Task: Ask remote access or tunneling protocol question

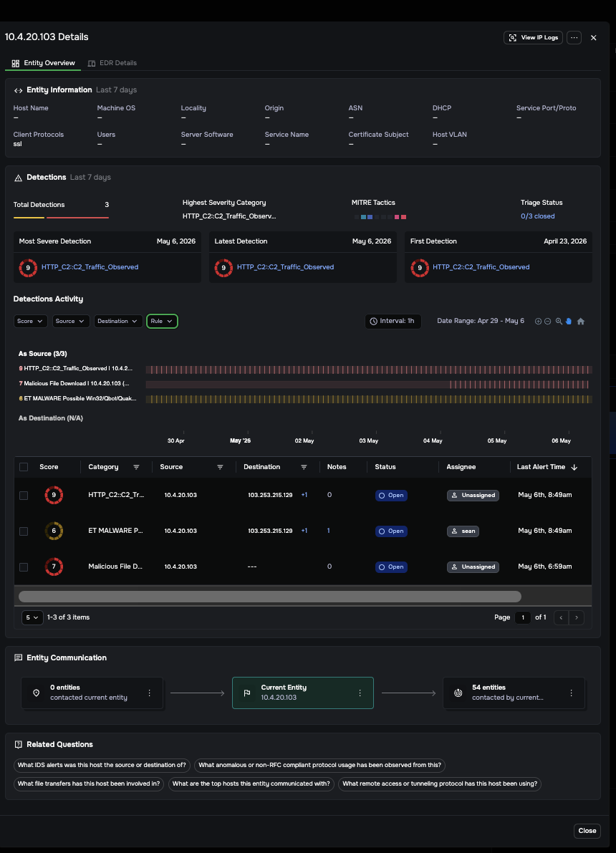Action: tap(440, 784)
